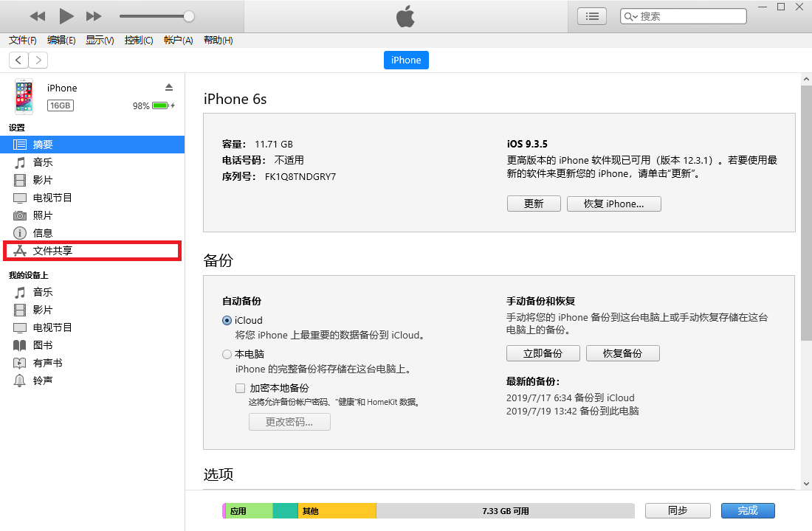
Task: Enable the 加密本地备份 checkbox
Action: pos(241,388)
